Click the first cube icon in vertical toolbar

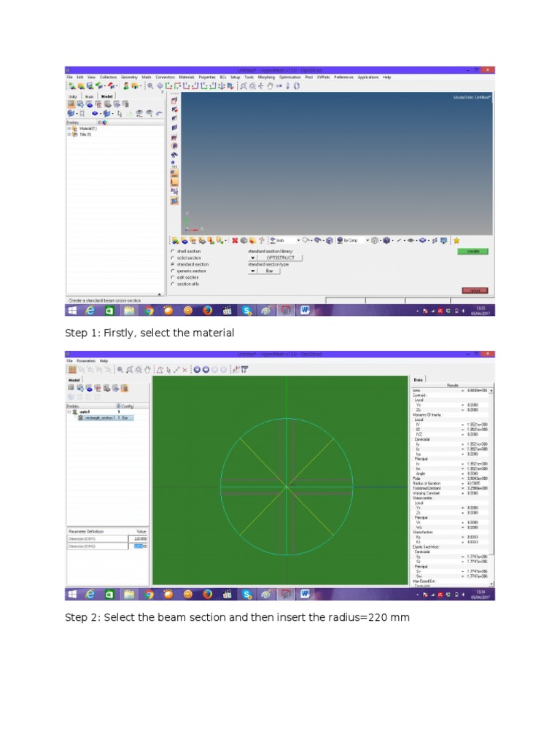click(x=174, y=101)
